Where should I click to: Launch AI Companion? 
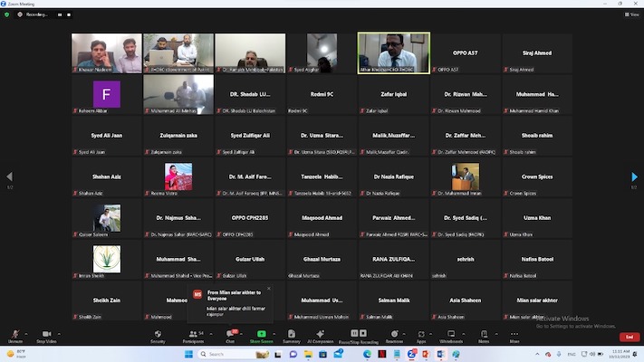[x=321, y=336]
